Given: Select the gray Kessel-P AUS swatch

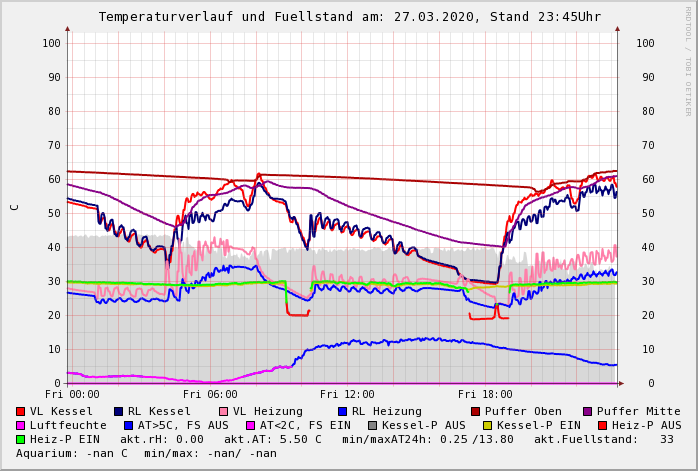Looking at the screenshot, I should pyautogui.click(x=373, y=425).
